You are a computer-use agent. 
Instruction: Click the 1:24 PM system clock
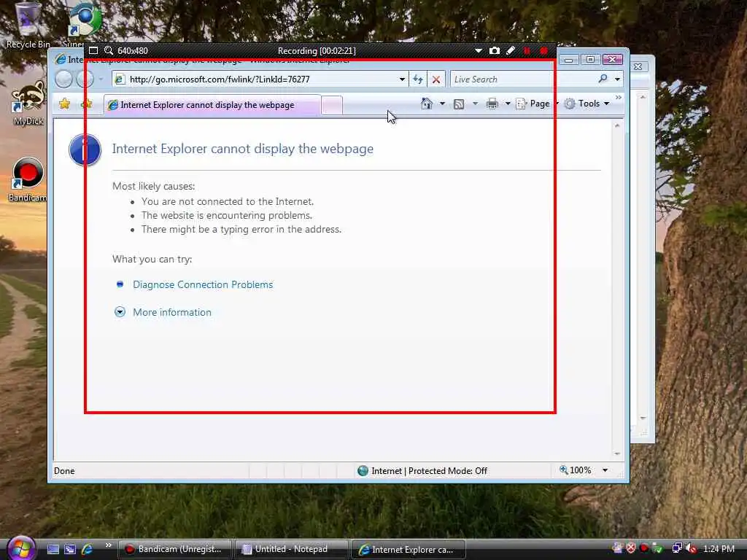coord(719,548)
